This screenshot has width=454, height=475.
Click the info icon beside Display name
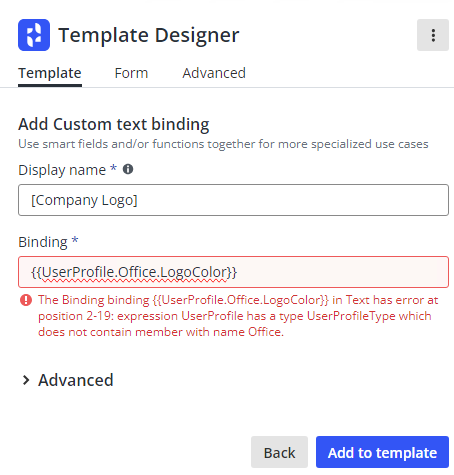(128, 169)
